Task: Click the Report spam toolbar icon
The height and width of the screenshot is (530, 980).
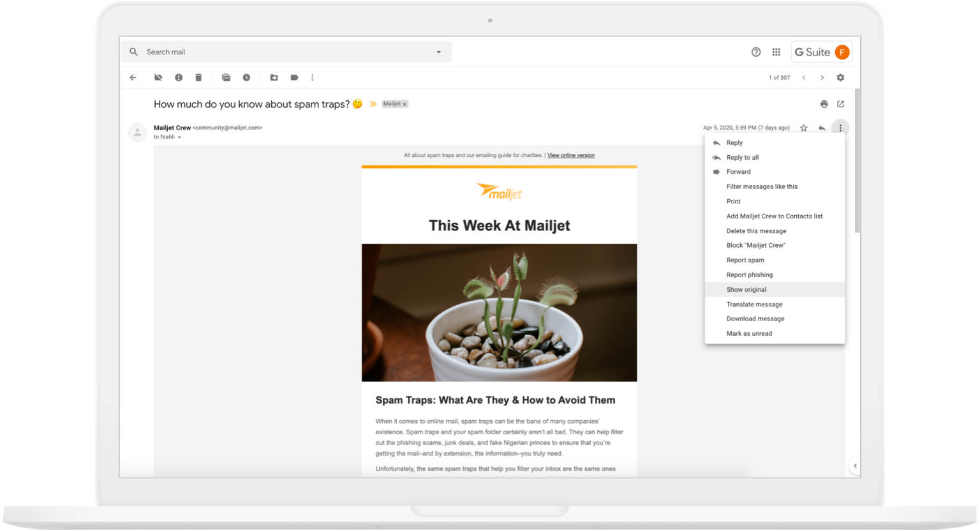Action: click(179, 77)
